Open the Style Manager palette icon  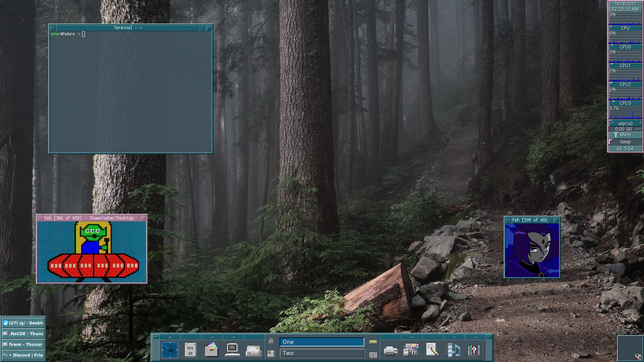(x=411, y=350)
